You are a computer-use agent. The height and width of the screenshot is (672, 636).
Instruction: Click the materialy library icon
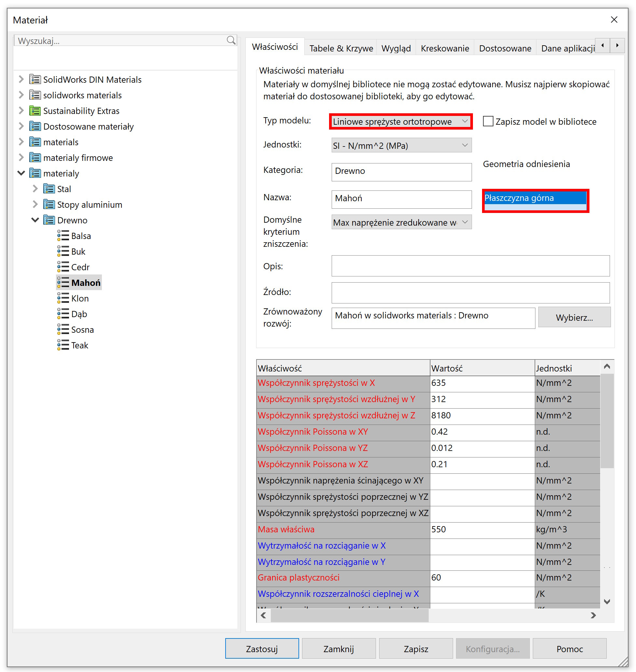tap(35, 173)
